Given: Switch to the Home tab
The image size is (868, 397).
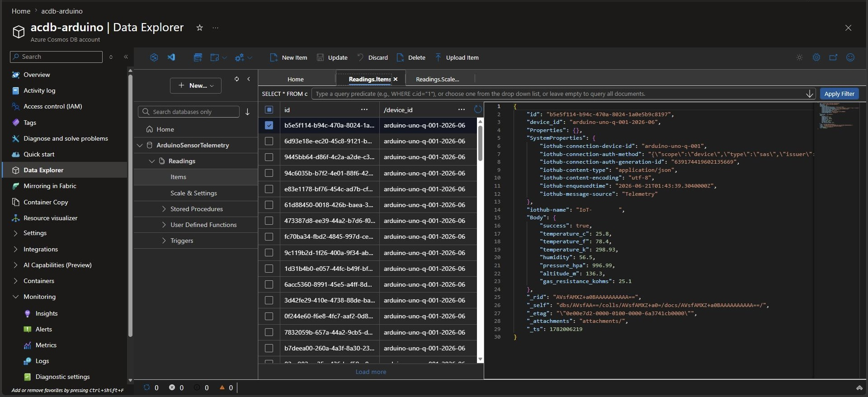Looking at the screenshot, I should [x=296, y=79].
